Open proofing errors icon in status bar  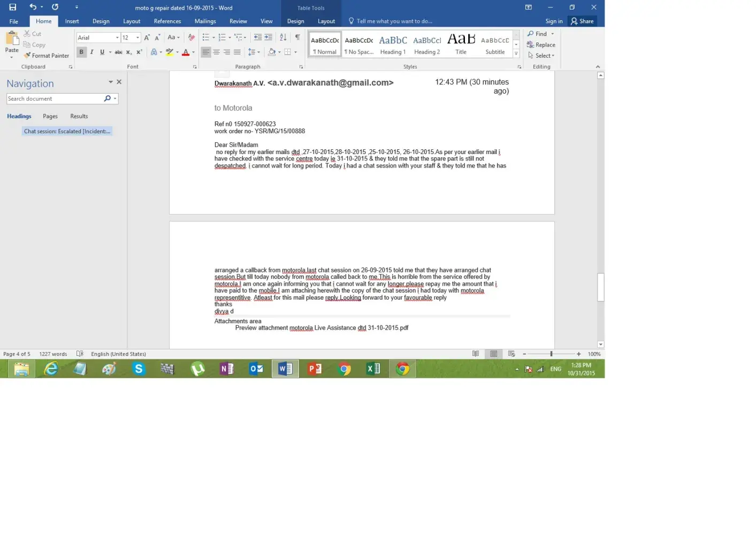(80, 354)
